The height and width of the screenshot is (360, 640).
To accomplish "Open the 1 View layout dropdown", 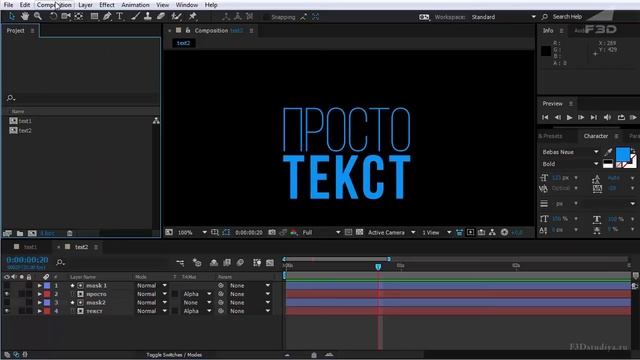I will (x=436, y=232).
